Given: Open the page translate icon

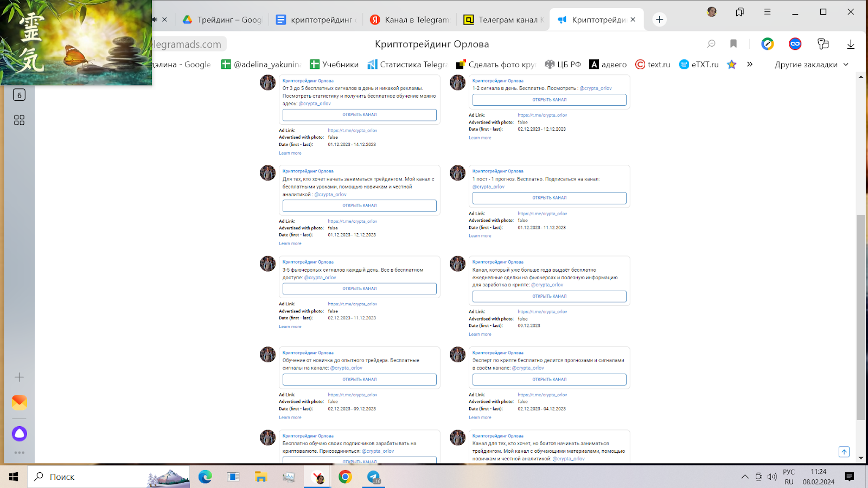Looking at the screenshot, I should (x=823, y=44).
